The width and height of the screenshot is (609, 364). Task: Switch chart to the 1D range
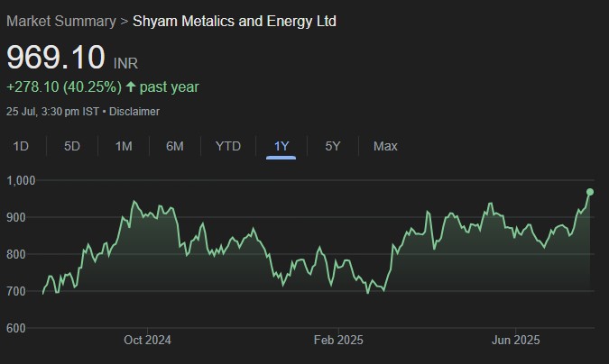tap(21, 146)
